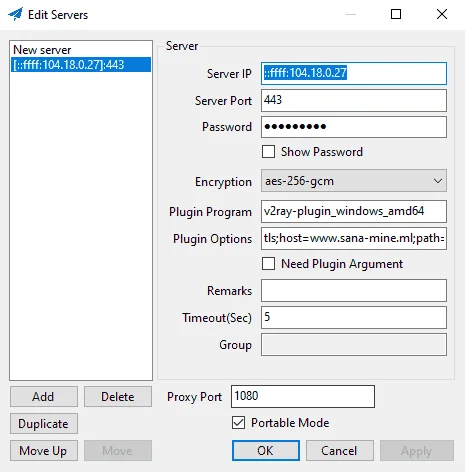Click the Portable Mode label text

(x=290, y=423)
